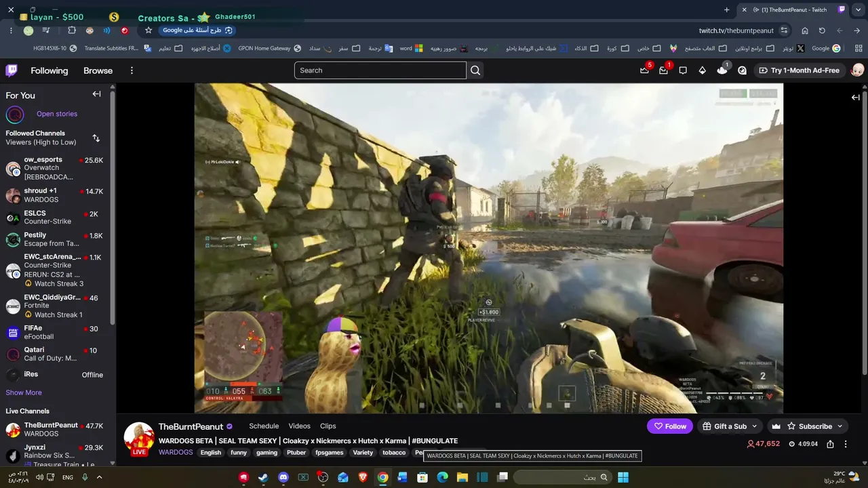Image resolution: width=868 pixels, height=488 pixels.
Task: Open offline iRes channel in sidebar
Action: pos(55,375)
